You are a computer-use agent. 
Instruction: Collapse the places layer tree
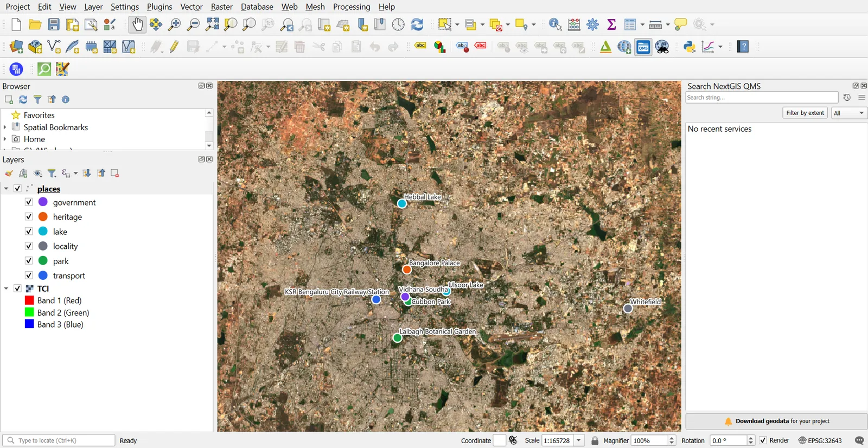point(6,189)
